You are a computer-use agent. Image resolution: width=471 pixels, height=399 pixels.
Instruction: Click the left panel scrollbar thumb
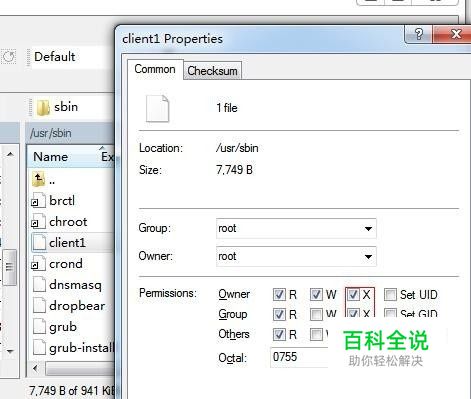tap(10, 267)
